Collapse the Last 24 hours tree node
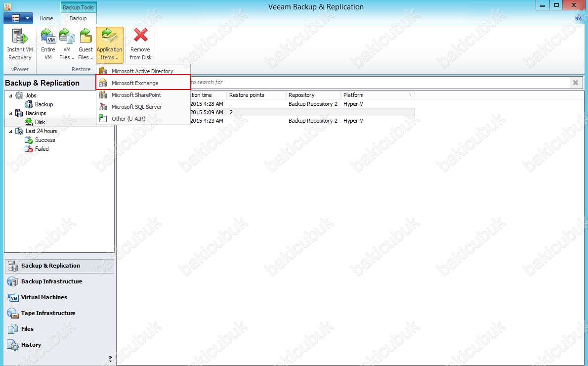Viewport: 588px width, 366px height. click(10, 132)
